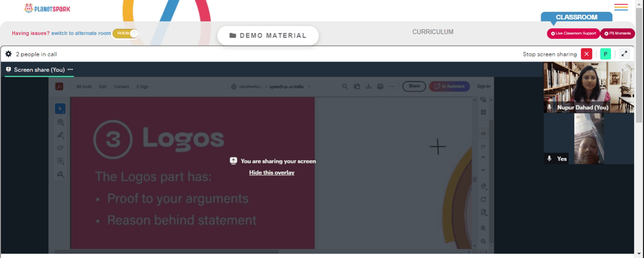Click the download icon in Acrobat toolbar
Screen dimensions: 644x258
click(368, 86)
